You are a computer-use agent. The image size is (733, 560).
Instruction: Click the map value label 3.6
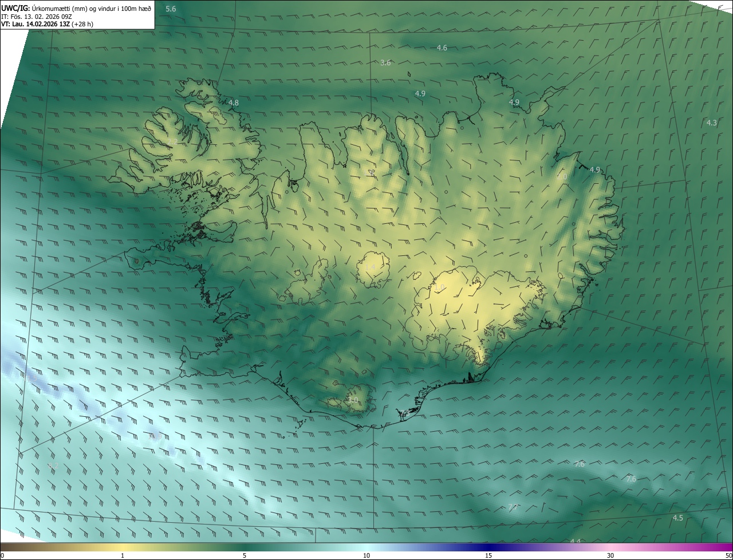tap(385, 62)
